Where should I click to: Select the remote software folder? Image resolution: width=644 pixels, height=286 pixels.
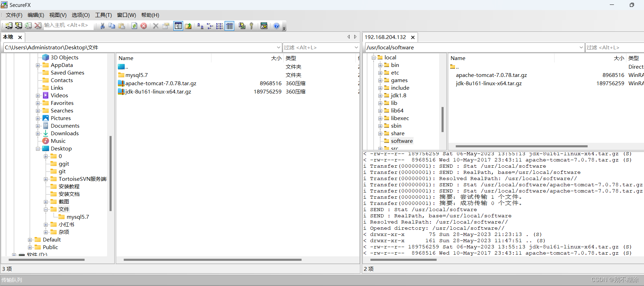click(x=401, y=141)
